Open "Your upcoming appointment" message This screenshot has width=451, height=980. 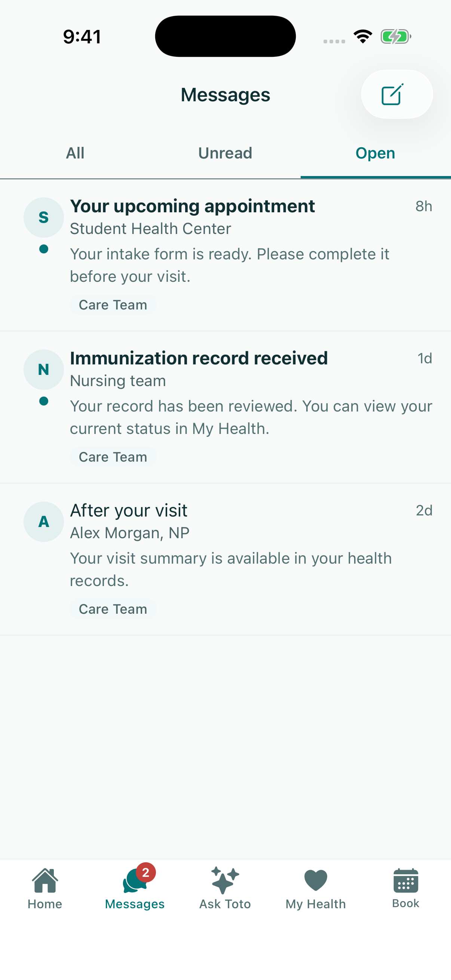225,255
